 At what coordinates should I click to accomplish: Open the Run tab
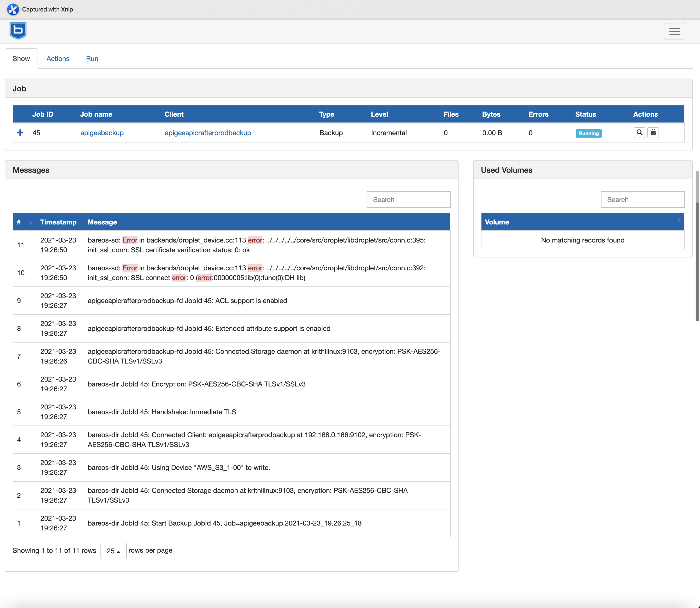92,59
